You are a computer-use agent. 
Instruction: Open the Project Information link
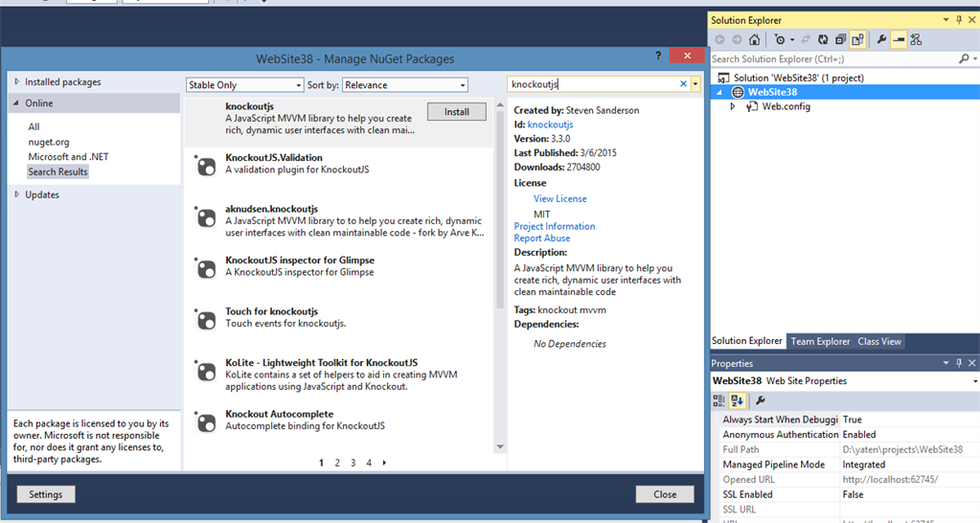pos(555,226)
